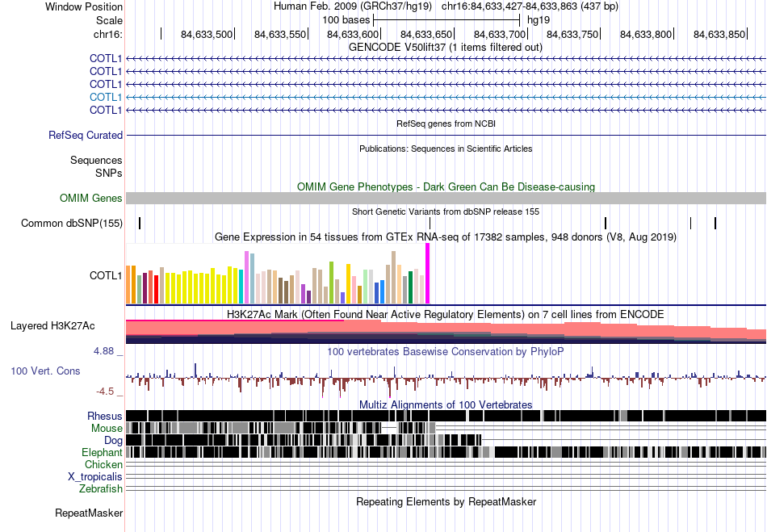Click the gray OMIM Genes bar
767x532 pixels.
pyautogui.click(x=446, y=198)
